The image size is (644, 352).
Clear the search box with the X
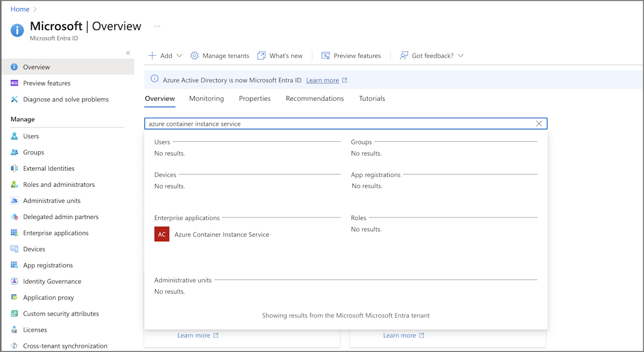pyautogui.click(x=539, y=123)
